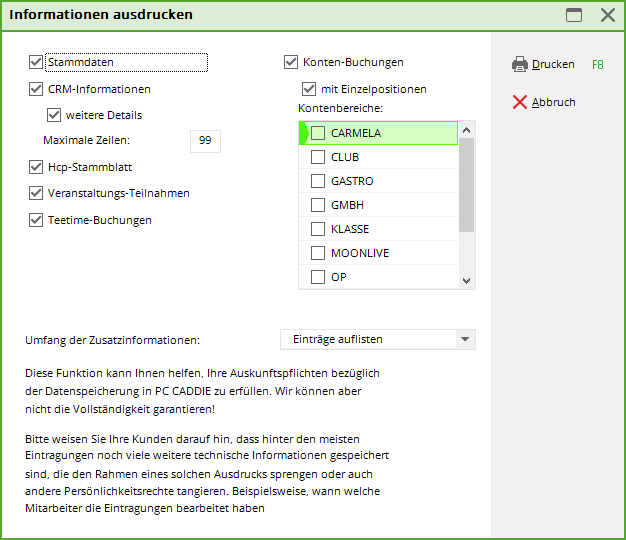Toggle the weitere Details checkbox
Screen dimensions: 626x540
pos(55,115)
